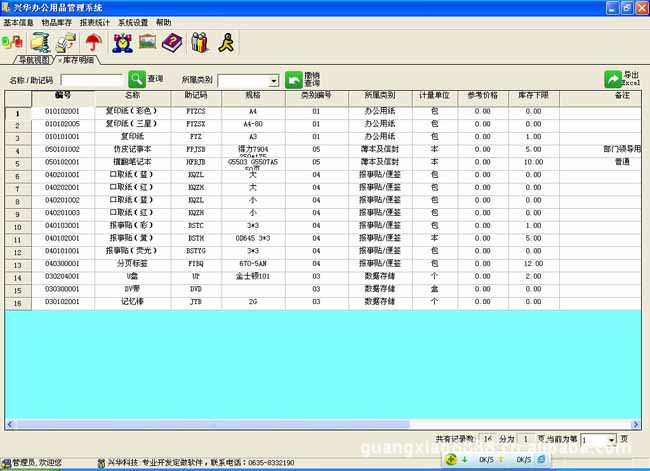Open the purple help book icon
Viewport: 650px width, 471px height.
coord(172,43)
